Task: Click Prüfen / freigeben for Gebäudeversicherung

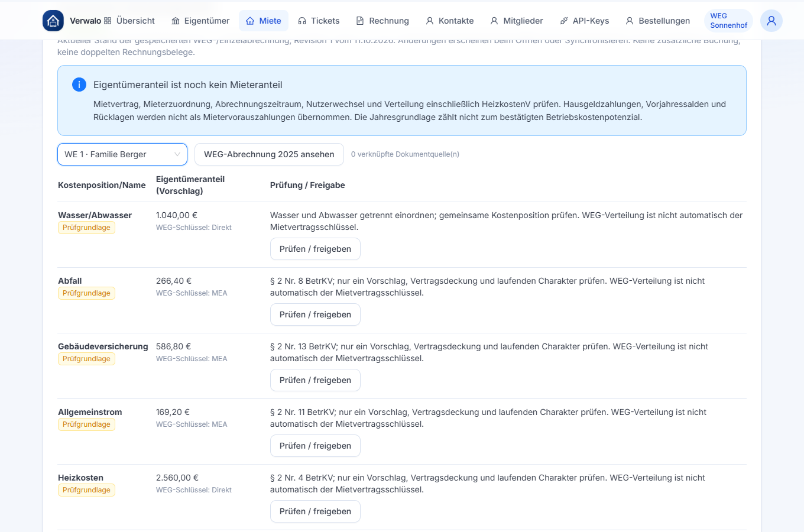Action: pos(315,380)
